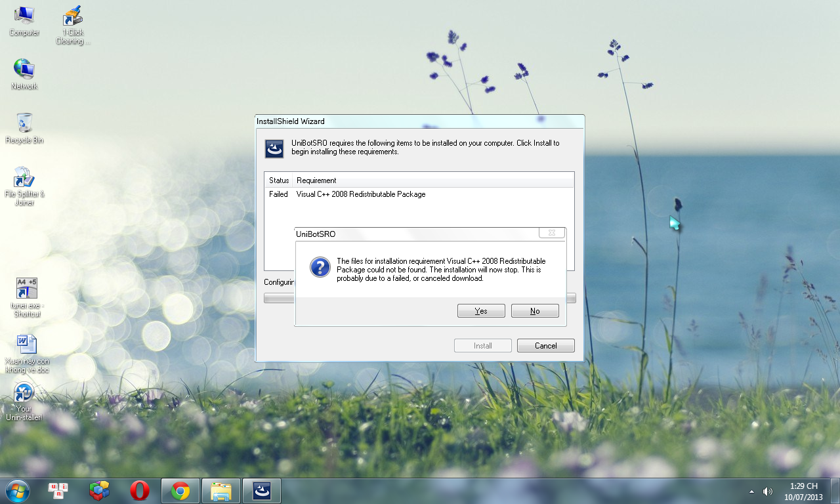Click the colored cubes taskbar icon

[x=99, y=490]
